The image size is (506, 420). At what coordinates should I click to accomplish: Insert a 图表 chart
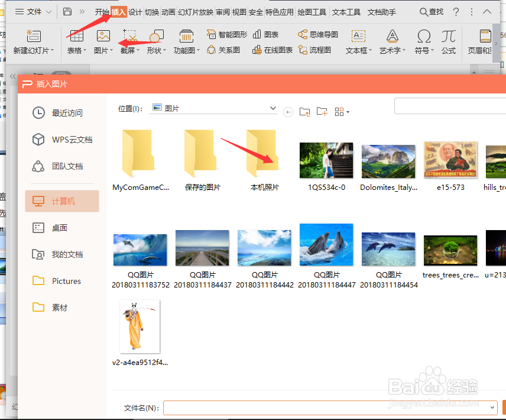[265, 34]
